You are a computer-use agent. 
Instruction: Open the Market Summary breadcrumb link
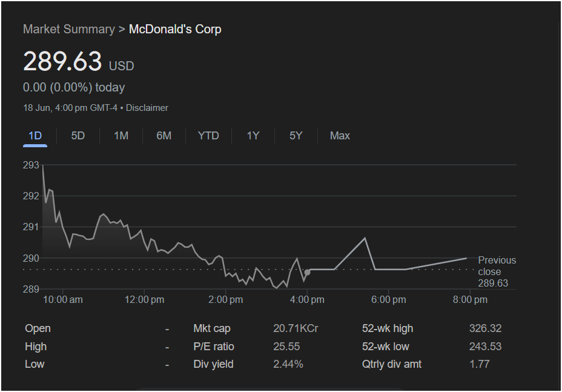(69, 29)
